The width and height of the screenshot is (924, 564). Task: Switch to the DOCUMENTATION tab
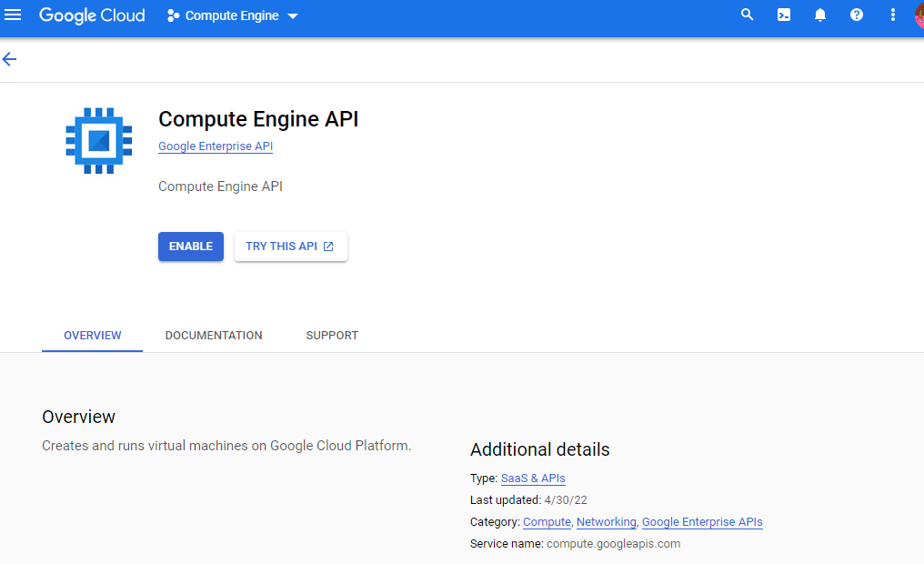(214, 336)
